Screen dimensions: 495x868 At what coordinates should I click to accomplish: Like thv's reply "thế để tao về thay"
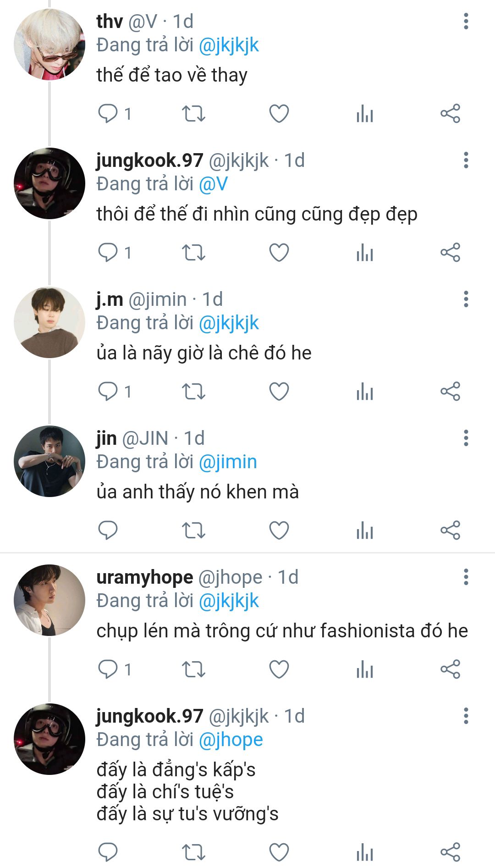point(279,114)
